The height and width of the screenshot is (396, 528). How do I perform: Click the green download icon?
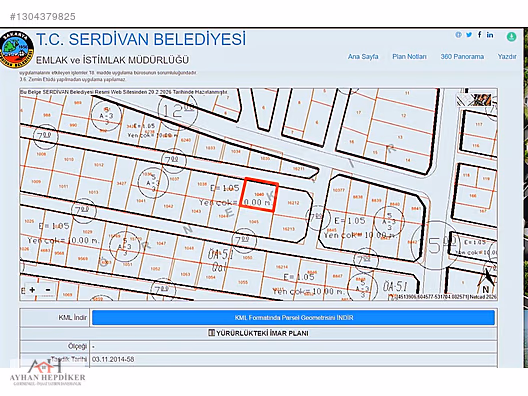pos(512,36)
